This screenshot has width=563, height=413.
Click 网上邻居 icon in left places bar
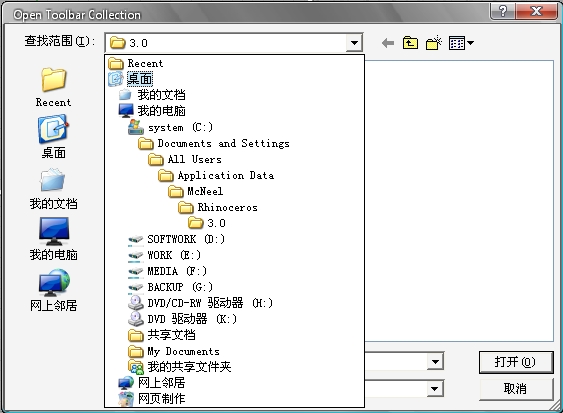coord(53,290)
